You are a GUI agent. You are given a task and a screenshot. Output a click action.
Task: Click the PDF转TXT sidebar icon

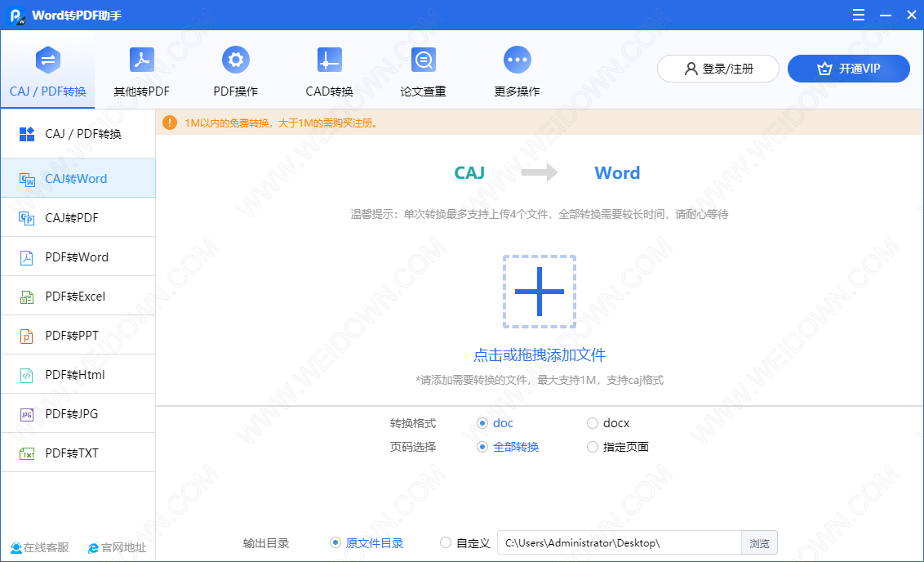[x=27, y=453]
